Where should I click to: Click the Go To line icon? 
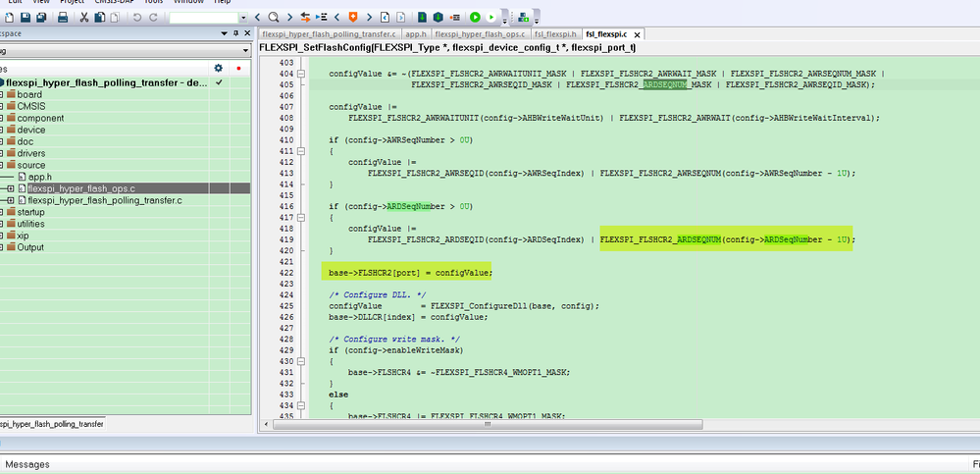click(x=322, y=18)
